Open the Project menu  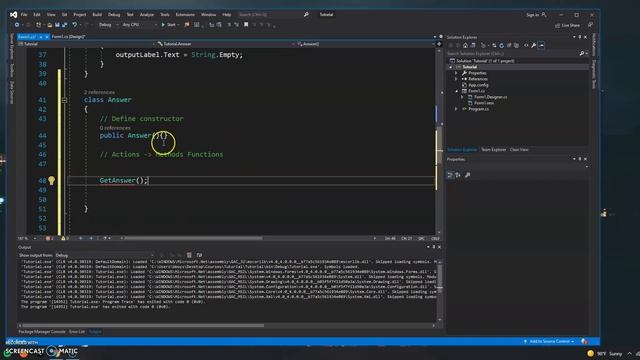[80, 15]
